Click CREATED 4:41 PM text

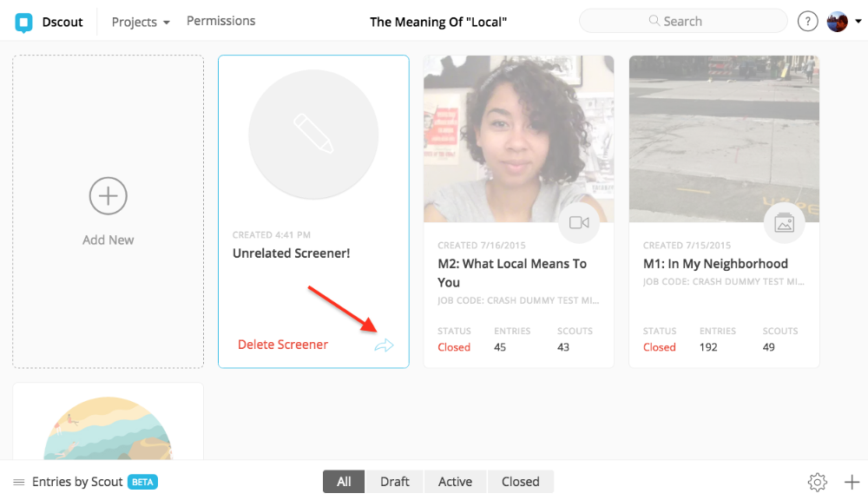(x=271, y=234)
